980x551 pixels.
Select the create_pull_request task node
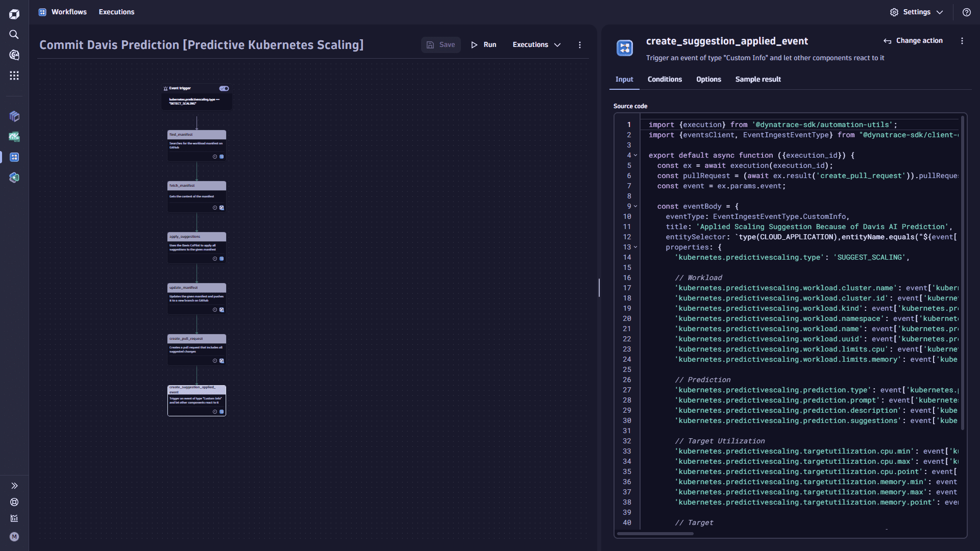point(197,349)
